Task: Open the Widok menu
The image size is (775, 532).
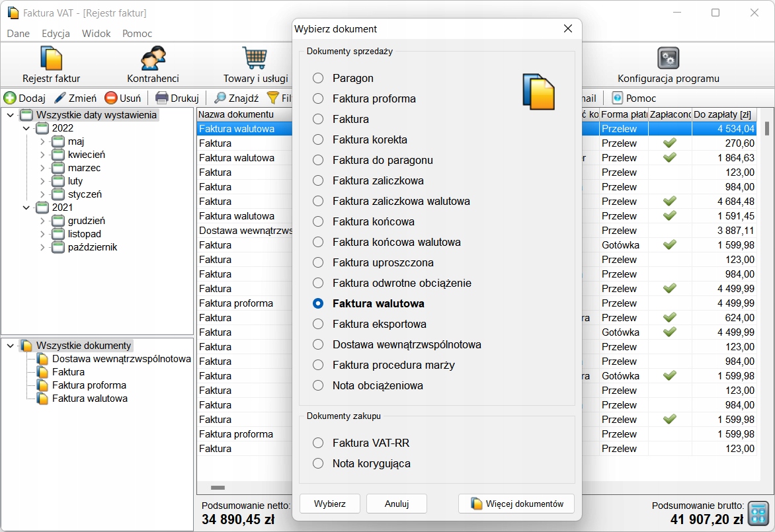Action: pos(96,34)
